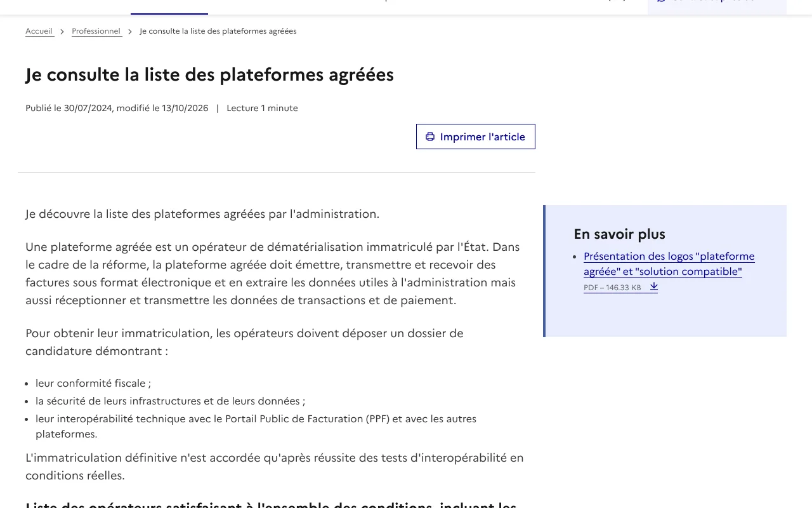Viewport: 812px width, 508px height.
Task: Open the Professionnel breadcrumb link
Action: pyautogui.click(x=96, y=31)
